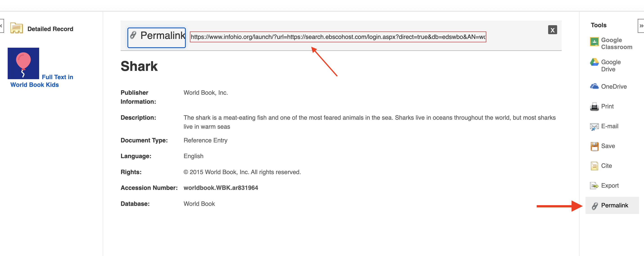644x256 pixels.
Task: Click the 'World Book' database value
Action: pos(199,204)
